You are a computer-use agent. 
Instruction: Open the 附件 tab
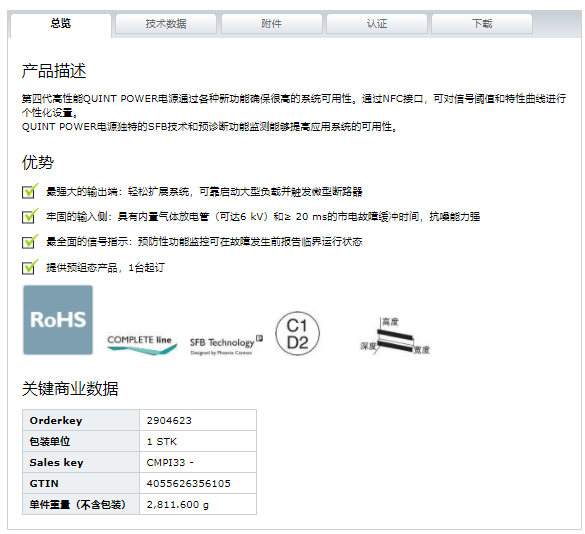click(x=272, y=24)
